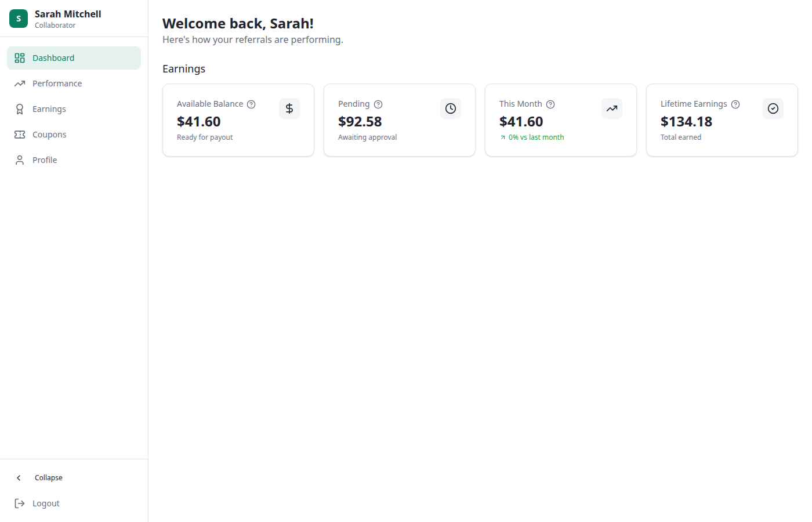Image resolution: width=812 pixels, height=522 pixels.
Task: Click the Logout arrow icon
Action: [20, 503]
